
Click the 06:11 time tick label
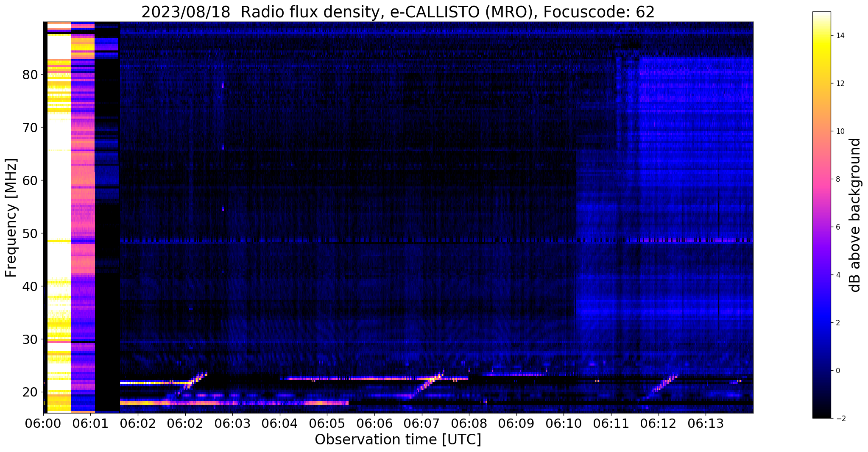(x=611, y=423)
